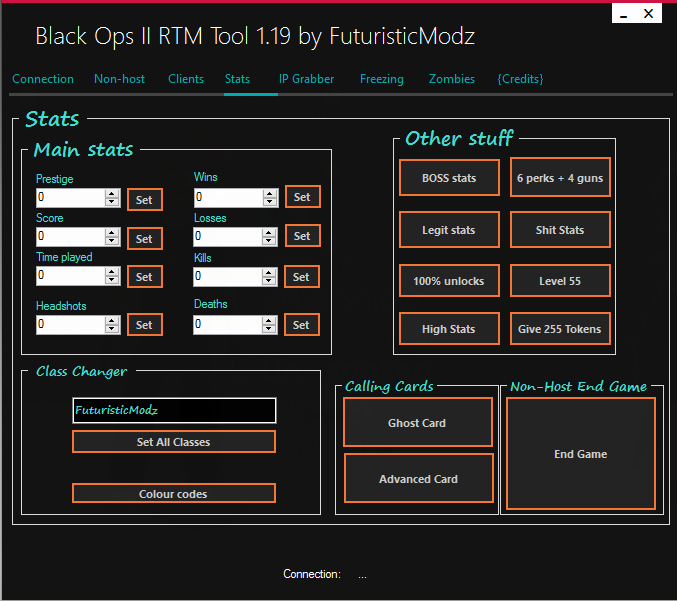Open the Freezing tab
677x601 pixels.
(382, 79)
